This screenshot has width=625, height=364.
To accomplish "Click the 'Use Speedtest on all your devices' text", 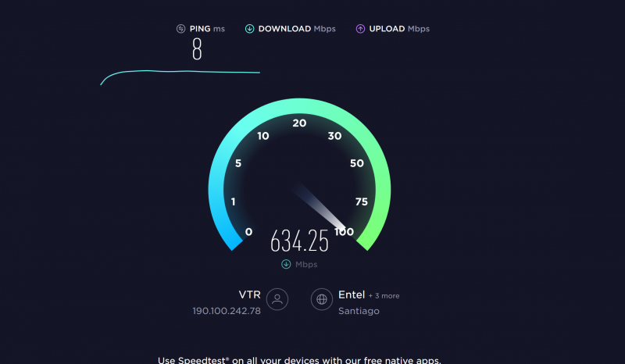I will [299, 360].
